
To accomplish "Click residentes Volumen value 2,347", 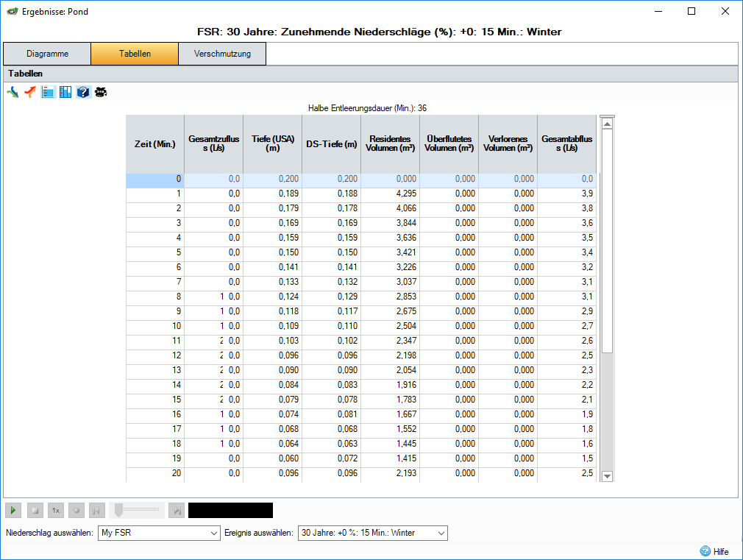I will click(390, 341).
